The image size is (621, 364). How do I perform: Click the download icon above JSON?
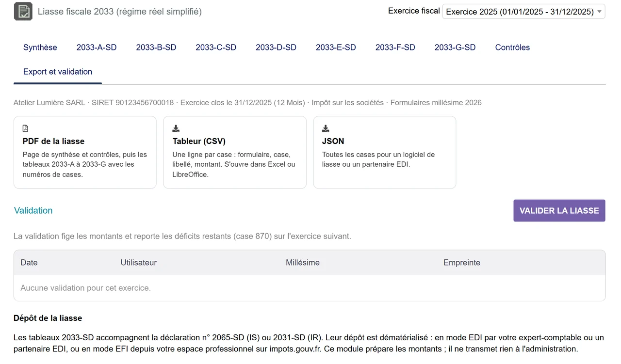326,128
